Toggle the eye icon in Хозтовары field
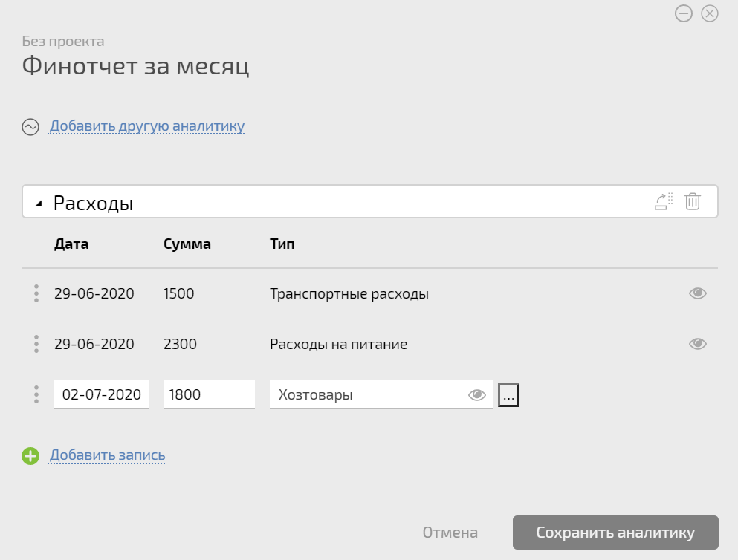The width and height of the screenshot is (738, 560). (x=477, y=395)
